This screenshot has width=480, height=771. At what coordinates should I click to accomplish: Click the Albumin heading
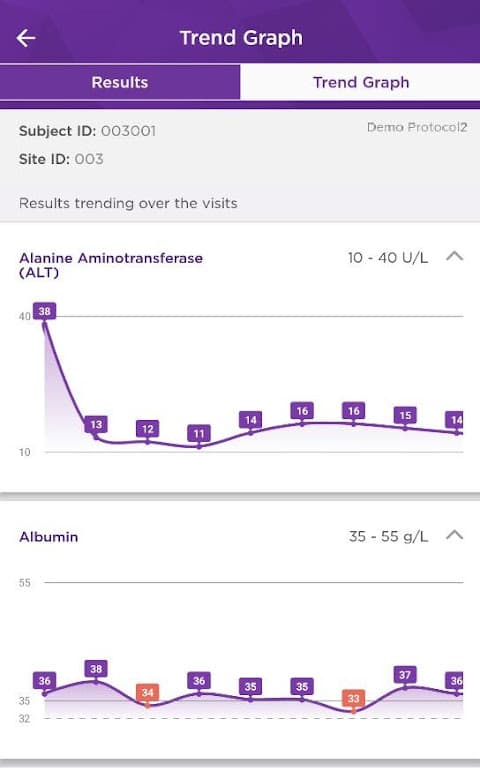click(49, 536)
